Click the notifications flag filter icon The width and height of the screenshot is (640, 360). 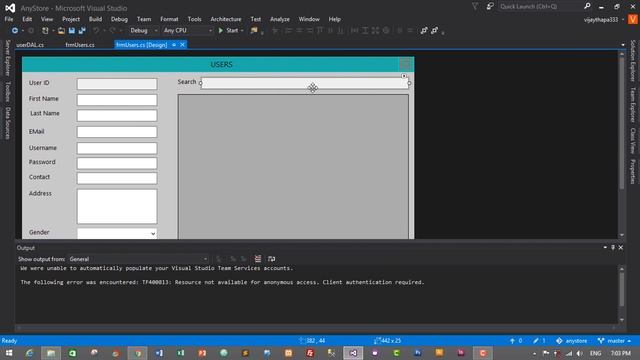tap(475, 7)
